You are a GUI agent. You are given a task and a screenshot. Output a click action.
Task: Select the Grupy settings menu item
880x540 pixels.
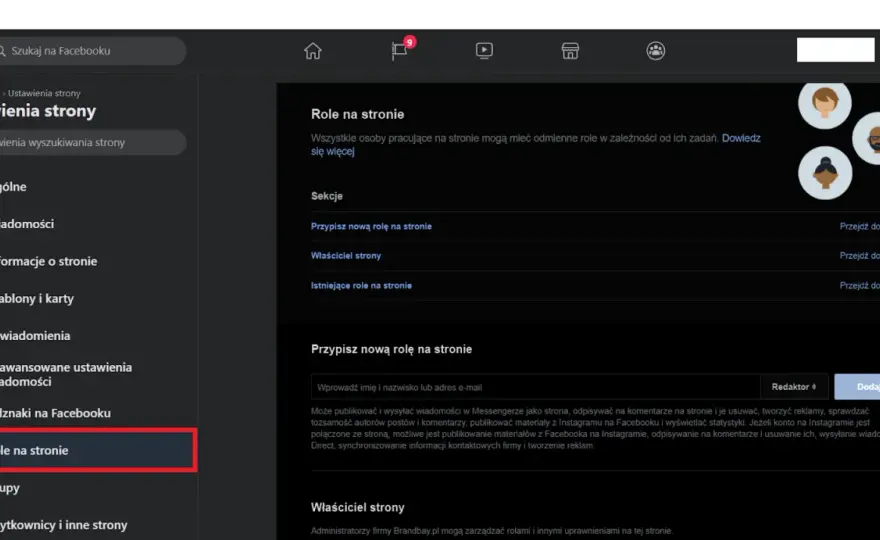(10, 488)
